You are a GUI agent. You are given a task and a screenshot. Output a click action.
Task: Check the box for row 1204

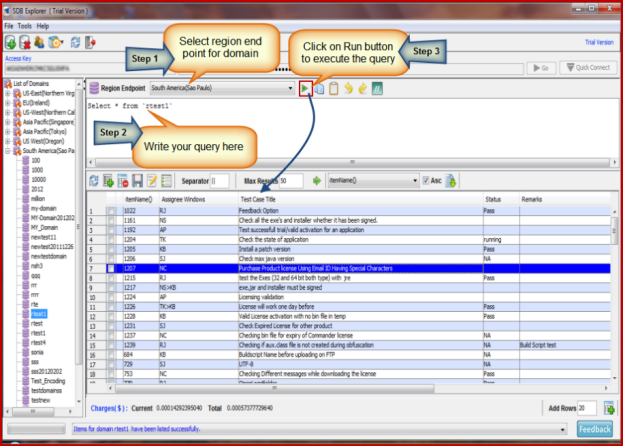[111, 239]
